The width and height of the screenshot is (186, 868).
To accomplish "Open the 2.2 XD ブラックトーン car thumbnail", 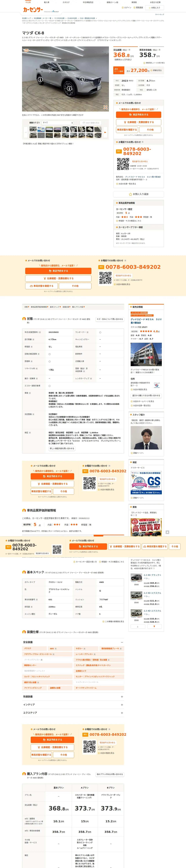I will (x=136, y=578).
